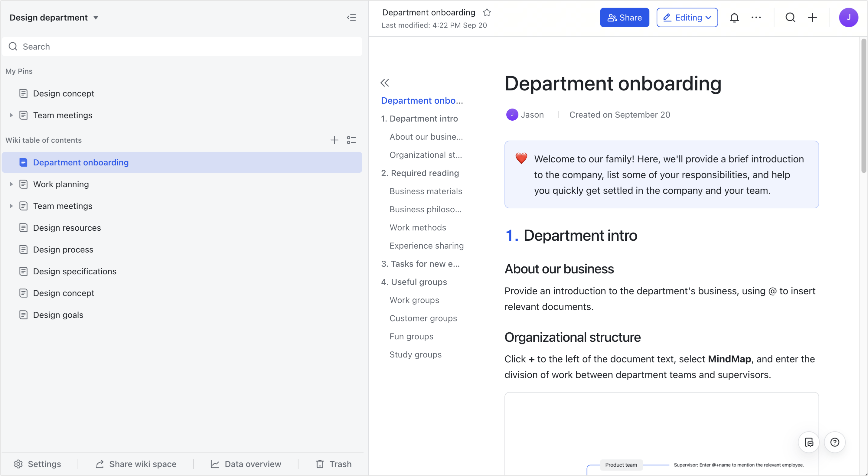868x476 pixels.
Task: Open the Trash link at bottom
Action: tap(334, 464)
